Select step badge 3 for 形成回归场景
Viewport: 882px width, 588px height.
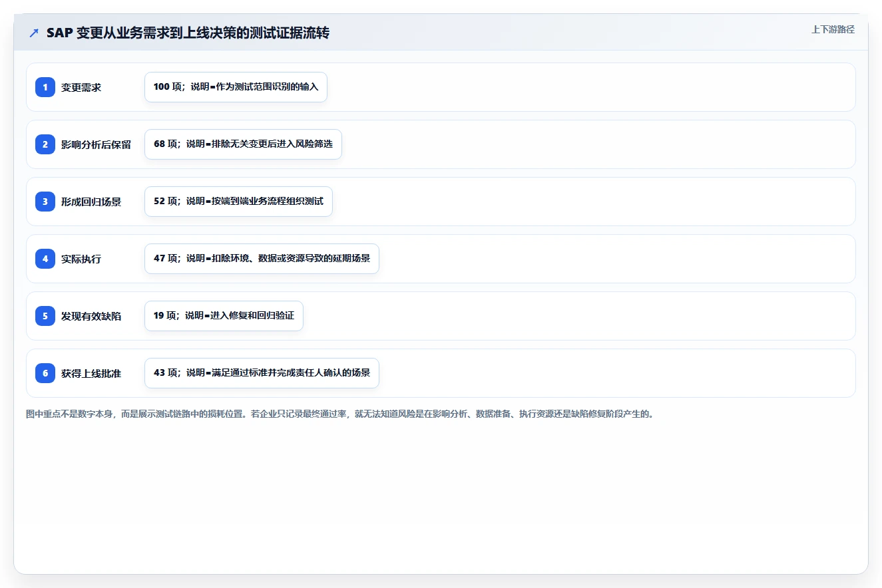click(x=45, y=202)
